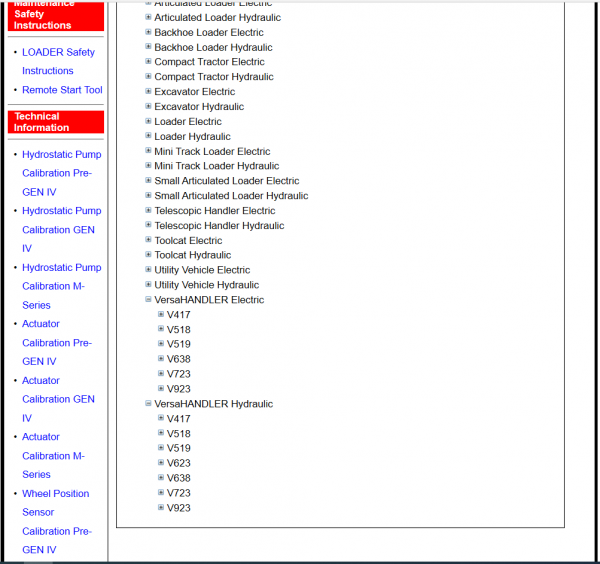Image resolution: width=600 pixels, height=564 pixels.
Task: Expand the Telescopic Handler Hydraulic node
Action: (148, 225)
